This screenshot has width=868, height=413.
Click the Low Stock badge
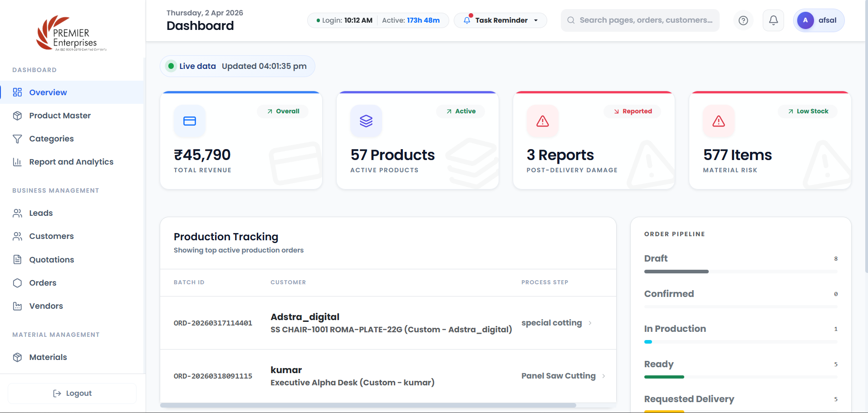point(808,112)
